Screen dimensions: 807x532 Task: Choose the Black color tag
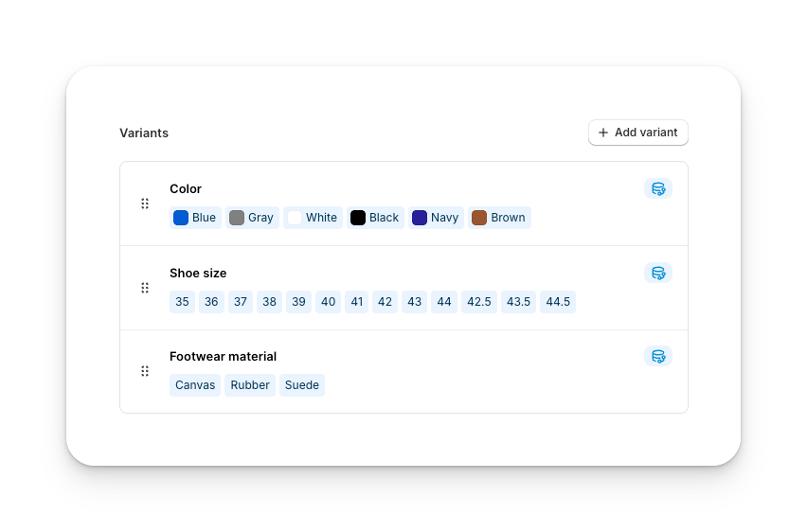tap(375, 218)
